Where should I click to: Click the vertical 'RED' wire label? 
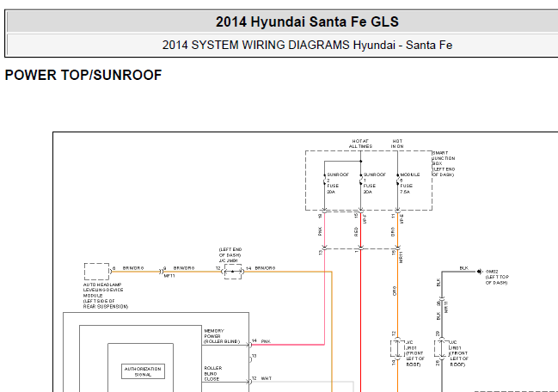[x=356, y=232]
